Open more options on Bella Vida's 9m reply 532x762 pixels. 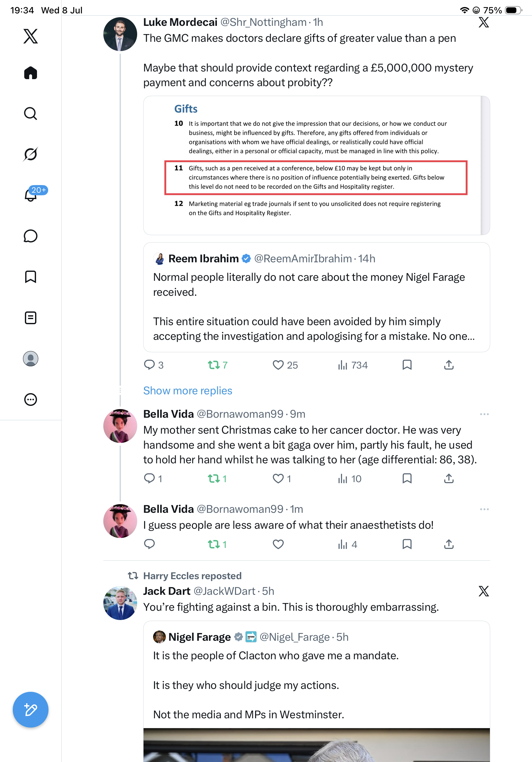pos(484,414)
